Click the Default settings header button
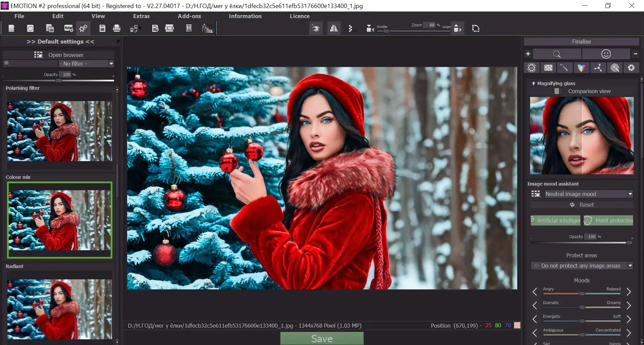 (x=60, y=42)
